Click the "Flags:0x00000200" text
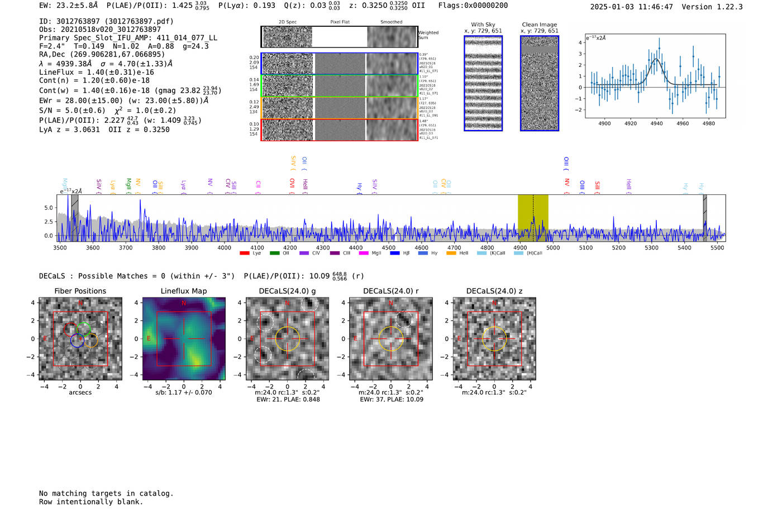The height and width of the screenshot is (532, 782). (473, 6)
